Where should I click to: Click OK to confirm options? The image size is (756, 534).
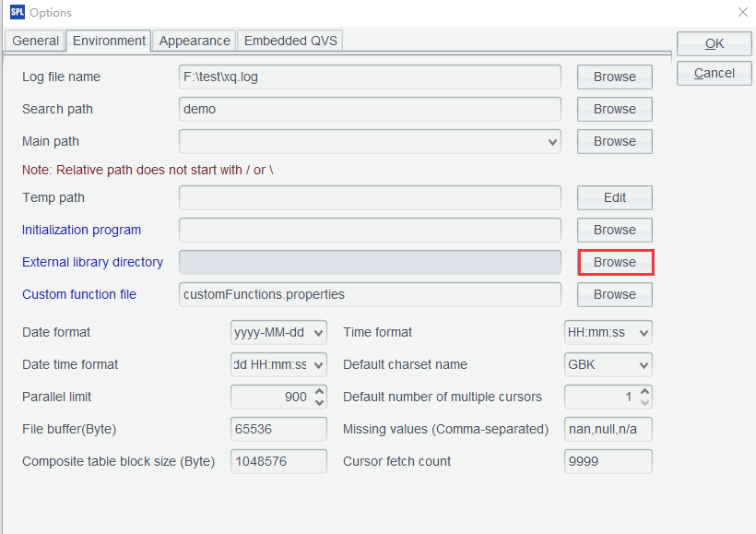[715, 43]
